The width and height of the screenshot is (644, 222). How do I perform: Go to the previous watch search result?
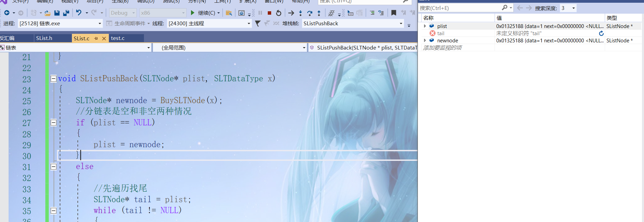tap(520, 8)
